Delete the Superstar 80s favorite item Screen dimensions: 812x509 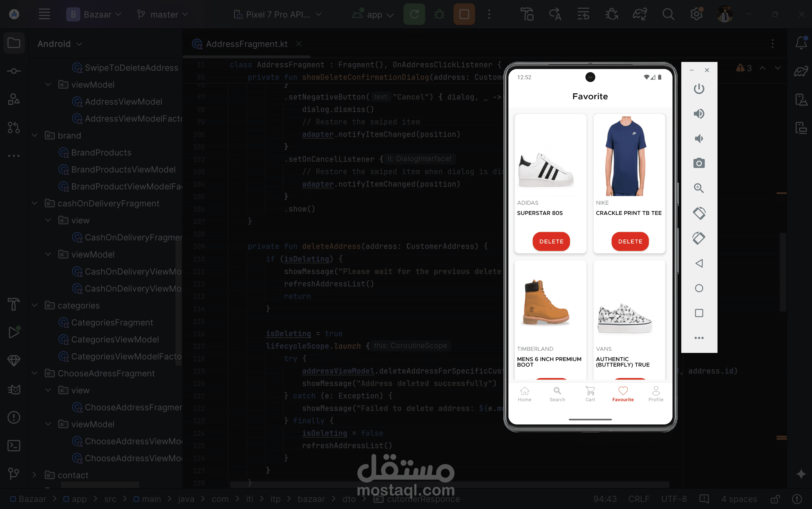[x=551, y=241]
